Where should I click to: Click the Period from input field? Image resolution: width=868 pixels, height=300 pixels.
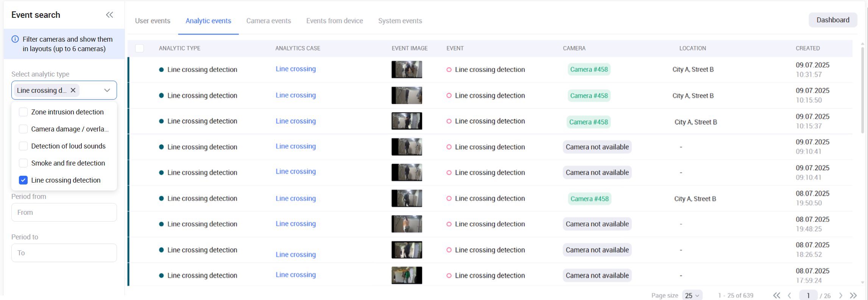coord(64,212)
